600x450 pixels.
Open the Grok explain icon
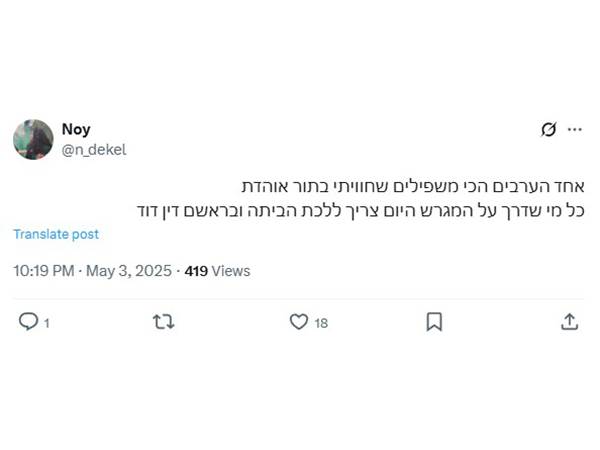pos(548,130)
